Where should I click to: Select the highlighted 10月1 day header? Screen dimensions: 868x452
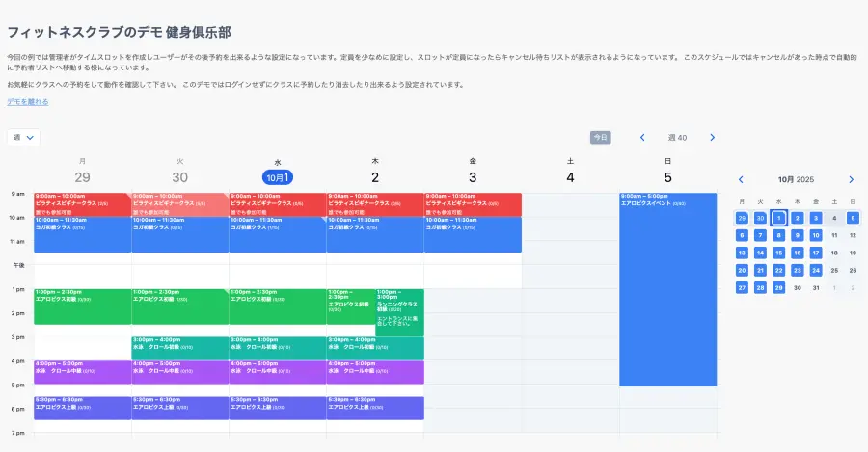point(277,176)
